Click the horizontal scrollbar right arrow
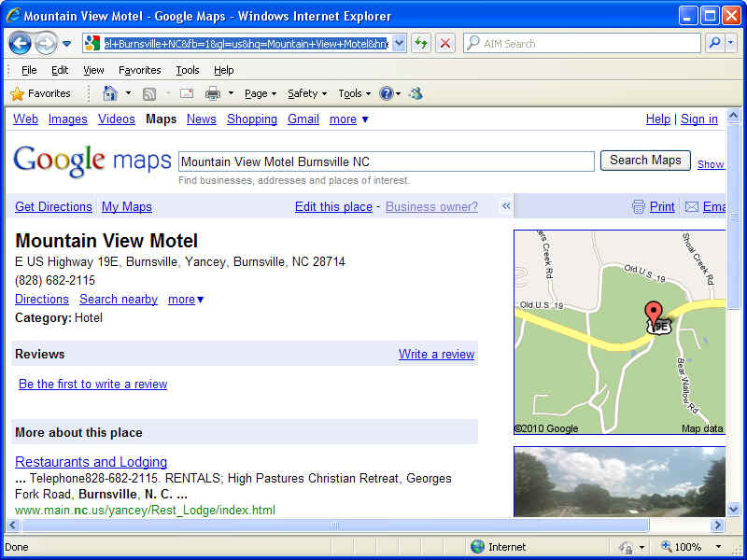 (x=717, y=525)
